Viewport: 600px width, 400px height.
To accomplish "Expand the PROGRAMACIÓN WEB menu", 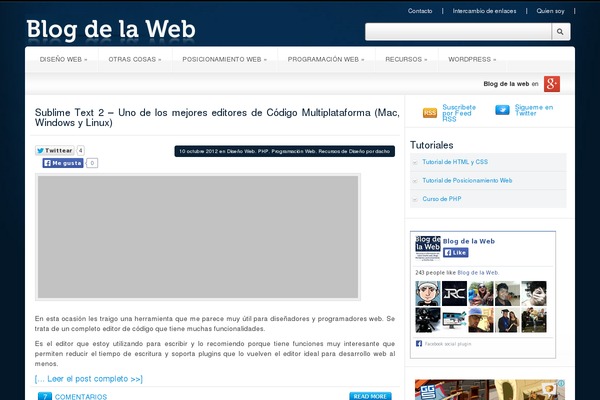I will coord(326,59).
